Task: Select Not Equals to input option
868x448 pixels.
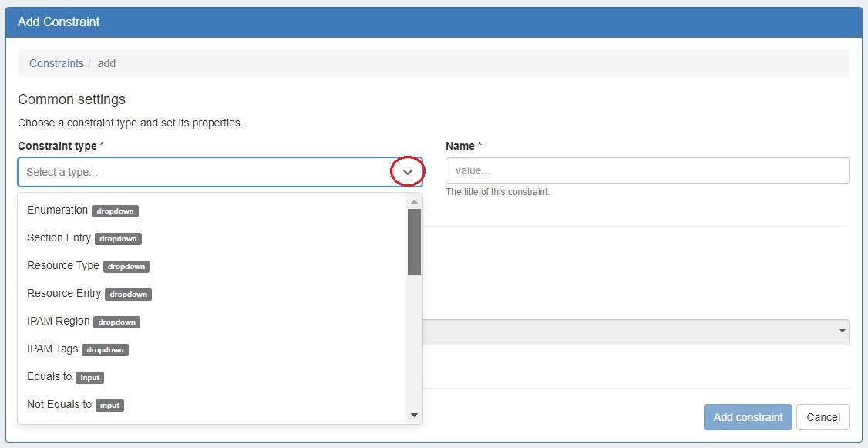Action: pyautogui.click(x=59, y=404)
